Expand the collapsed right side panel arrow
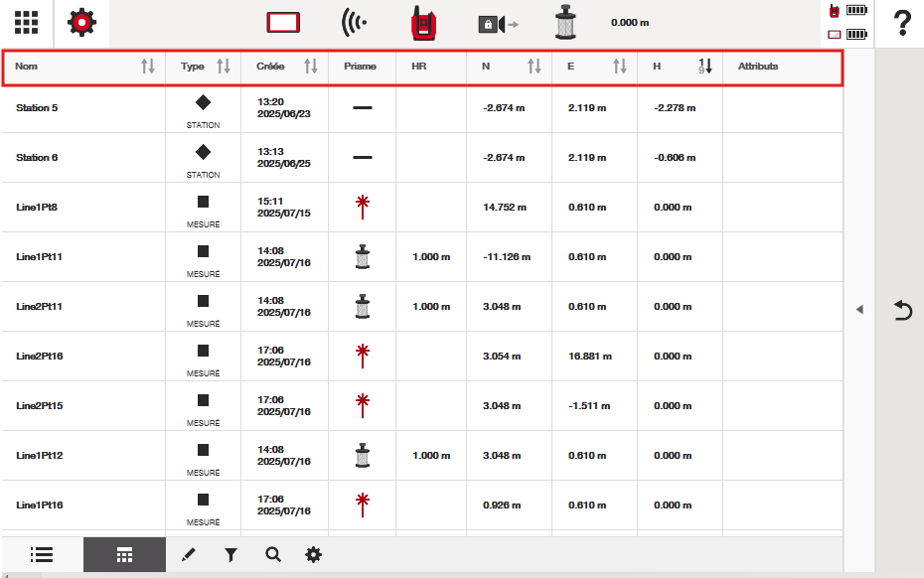Image resolution: width=924 pixels, height=578 pixels. (x=859, y=310)
